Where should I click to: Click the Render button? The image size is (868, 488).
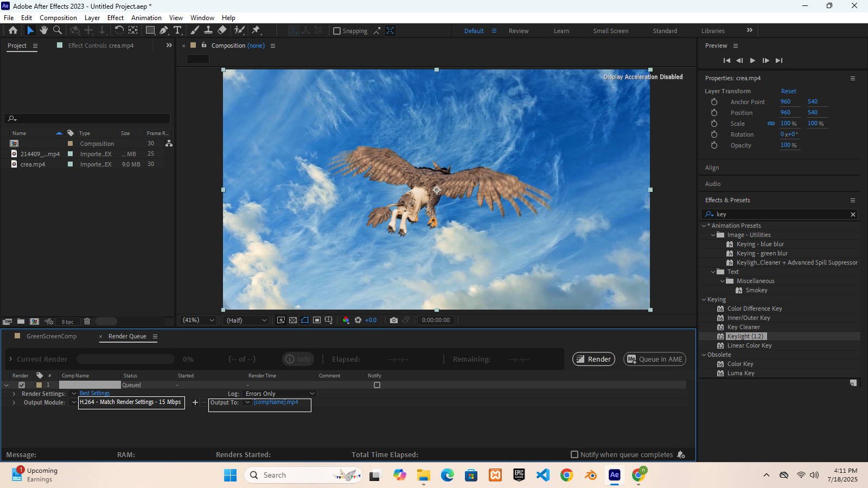click(x=593, y=359)
